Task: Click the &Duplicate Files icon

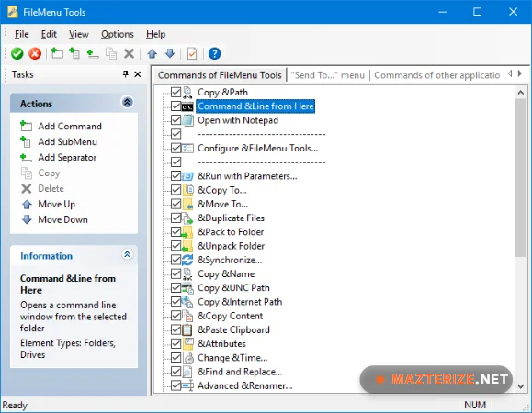Action: click(x=187, y=218)
